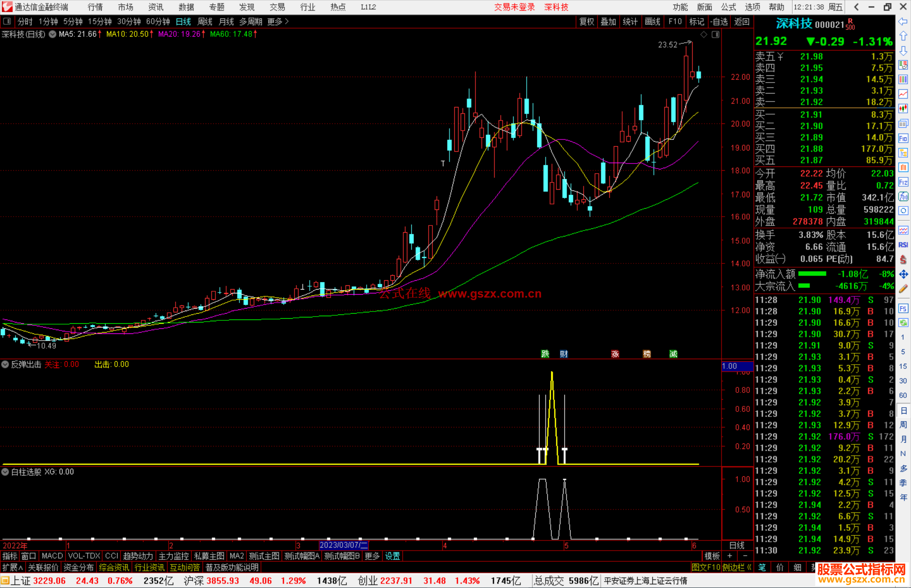Toggle the main chart MA settings circle
This screenshot has width=911, height=588.
coord(52,34)
